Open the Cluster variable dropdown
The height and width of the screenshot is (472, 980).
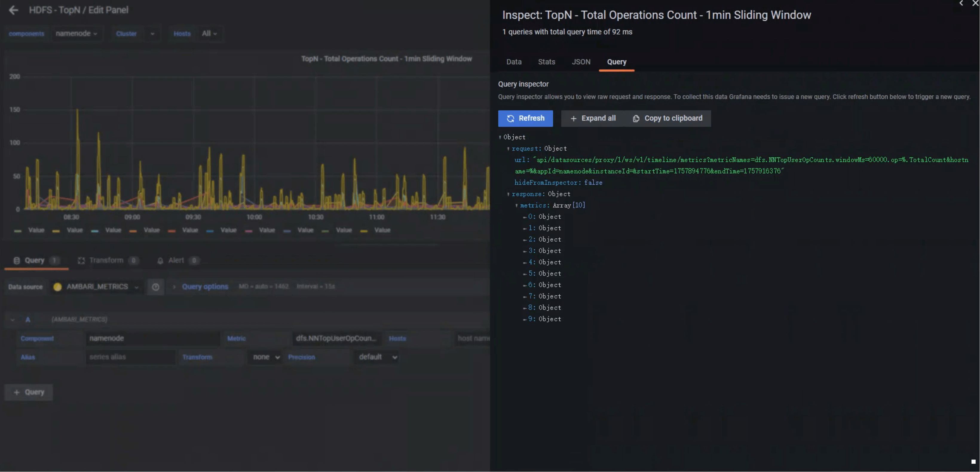tap(152, 33)
